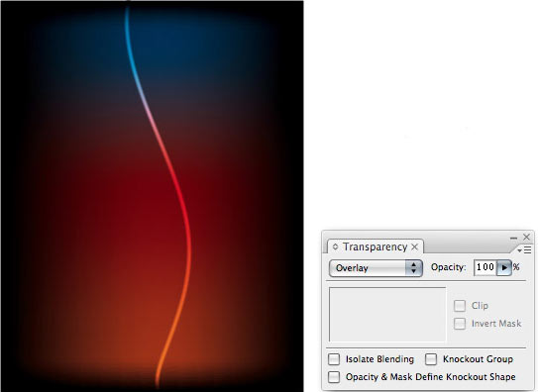
Task: Cycle panel display with the Transparency tab arrows
Action: coord(335,246)
